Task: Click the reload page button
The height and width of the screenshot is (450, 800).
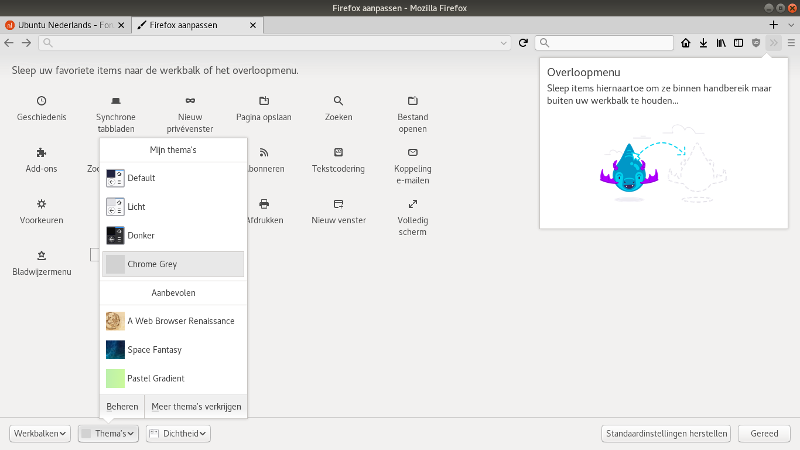Action: point(523,43)
